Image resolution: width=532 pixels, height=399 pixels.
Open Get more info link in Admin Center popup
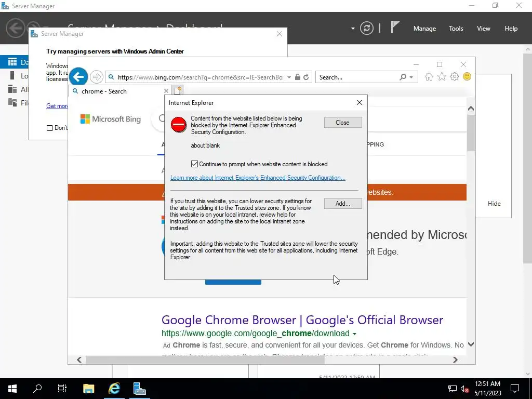point(57,106)
